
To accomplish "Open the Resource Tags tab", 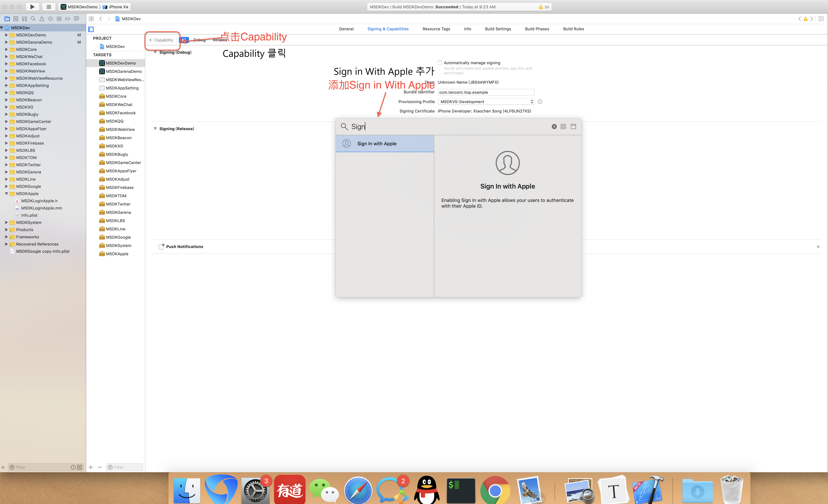I will [x=436, y=29].
